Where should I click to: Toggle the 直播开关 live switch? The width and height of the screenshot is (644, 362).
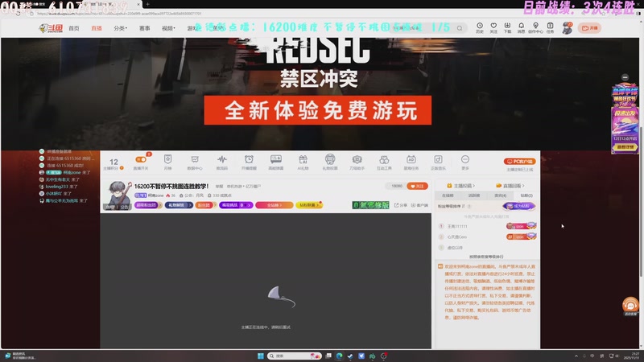(141, 159)
